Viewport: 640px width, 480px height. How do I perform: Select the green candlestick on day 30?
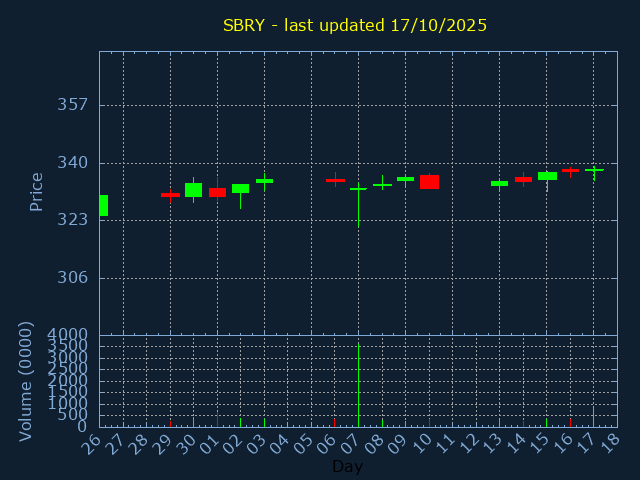[193, 190]
